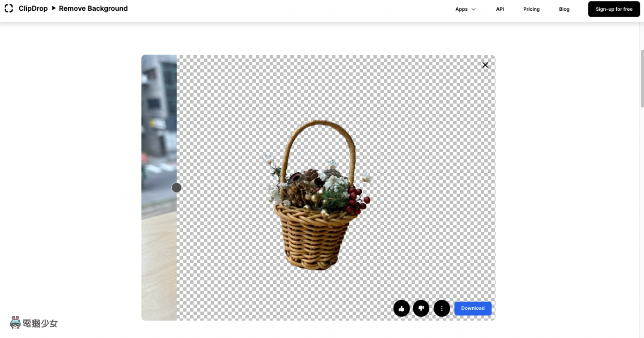Viewport: 644px width, 338px height.
Task: Click the ClipDrop brand name text
Action: pos(33,9)
